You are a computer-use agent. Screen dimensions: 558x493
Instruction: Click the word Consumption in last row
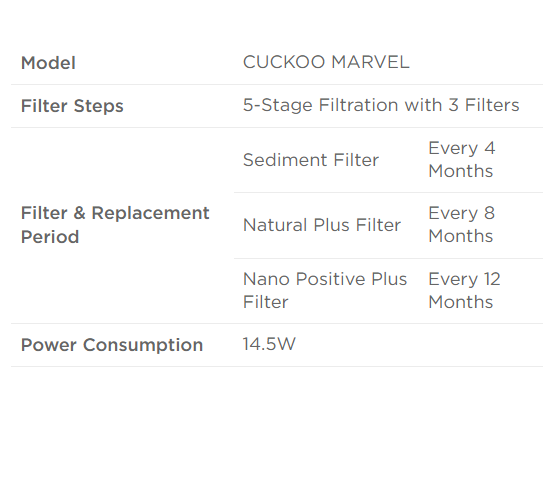[x=143, y=345]
